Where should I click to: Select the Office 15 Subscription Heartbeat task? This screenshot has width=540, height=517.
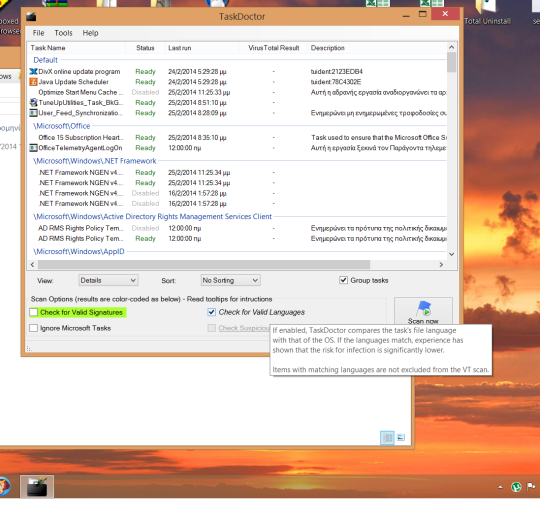tap(81, 137)
